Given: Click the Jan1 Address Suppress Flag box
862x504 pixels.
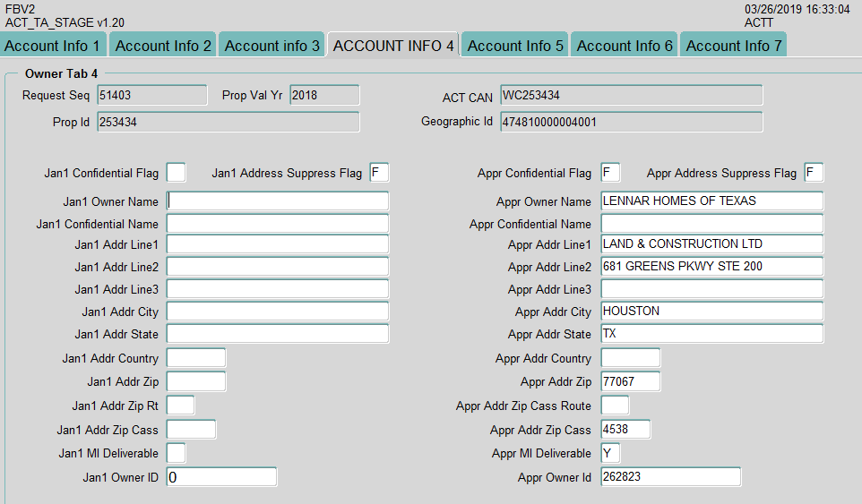Looking at the screenshot, I should point(380,173).
